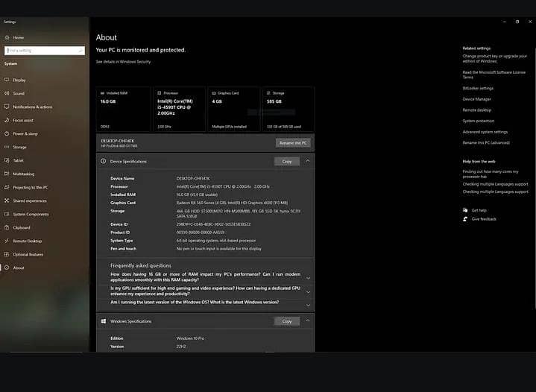The height and width of the screenshot is (392, 536).
Task: Click the Remote Desktop icon
Action: [7, 241]
